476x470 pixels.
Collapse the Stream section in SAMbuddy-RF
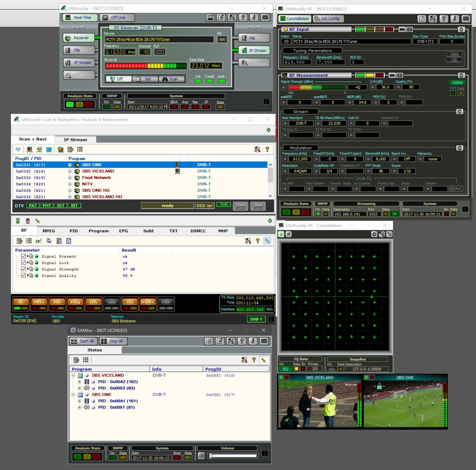(x=460, y=112)
